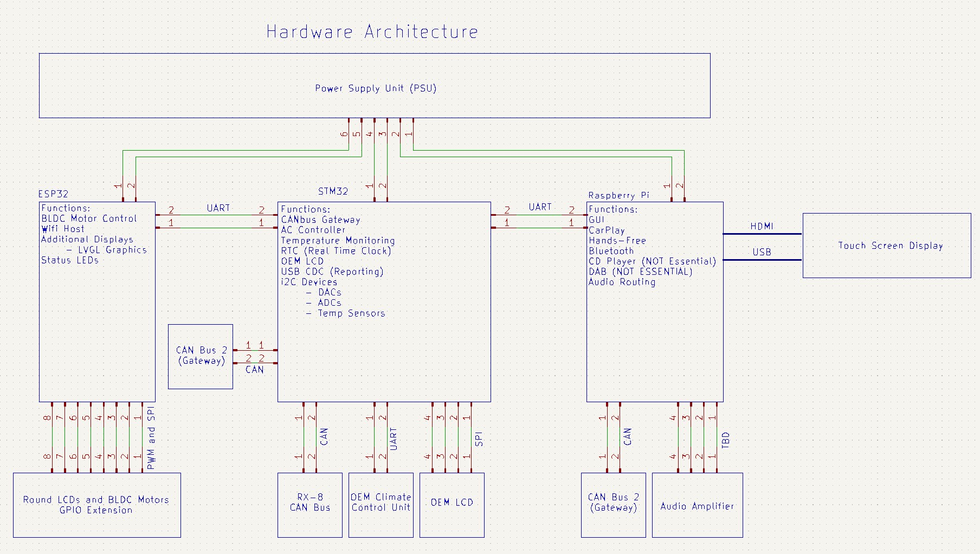Select the 'Status LEDs' function text
Image resolution: width=980 pixels, height=554 pixels.
(x=70, y=260)
